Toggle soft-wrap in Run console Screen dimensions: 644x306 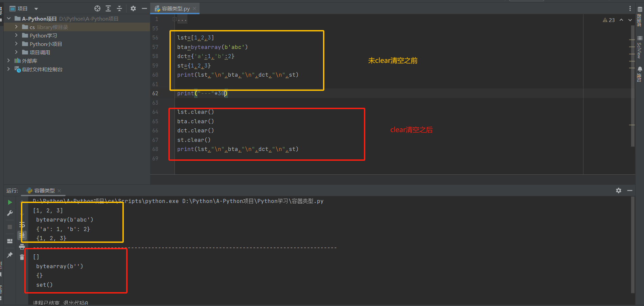coord(22,225)
